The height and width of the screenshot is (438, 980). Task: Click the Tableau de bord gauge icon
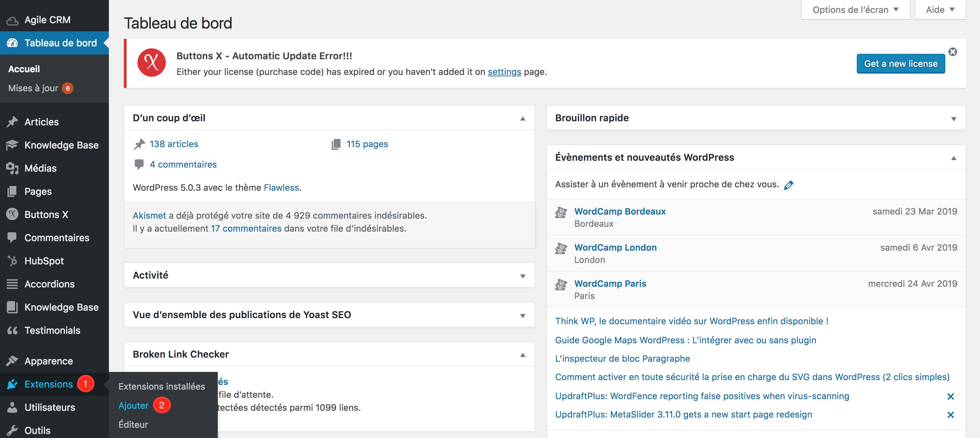click(x=12, y=43)
